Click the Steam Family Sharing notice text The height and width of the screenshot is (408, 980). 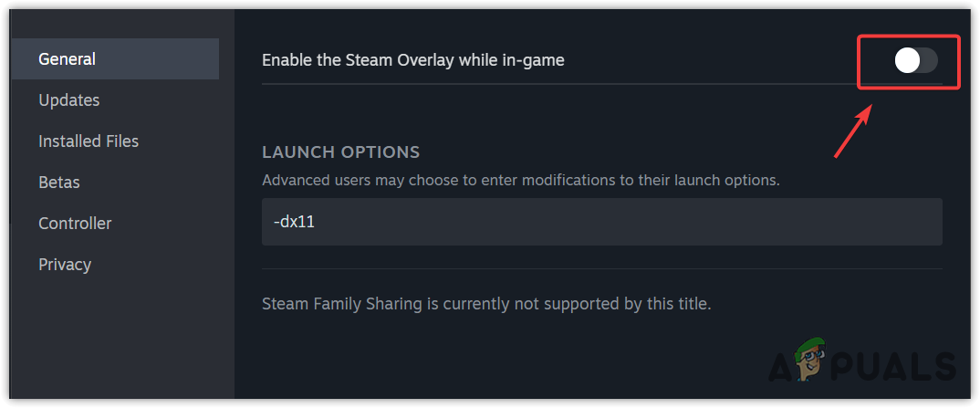coord(485,303)
